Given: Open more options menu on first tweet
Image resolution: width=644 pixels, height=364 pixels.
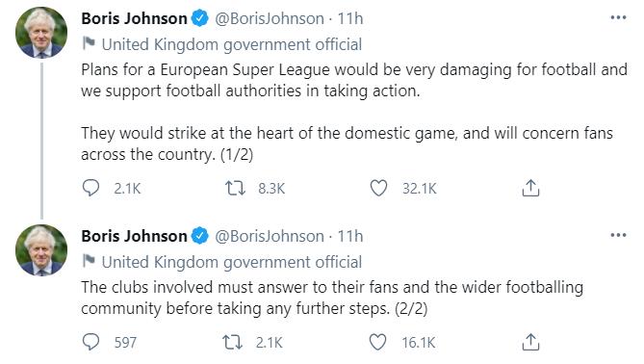Looking at the screenshot, I should [618, 17].
